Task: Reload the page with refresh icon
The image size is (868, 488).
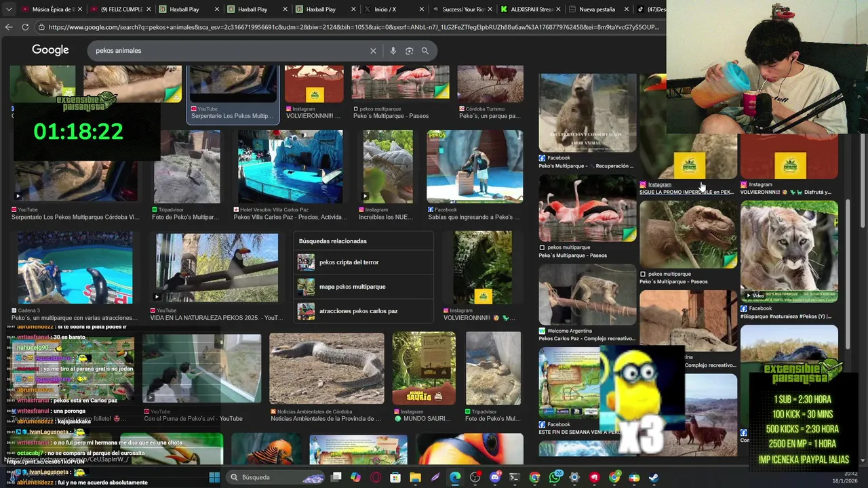Action: tap(25, 27)
